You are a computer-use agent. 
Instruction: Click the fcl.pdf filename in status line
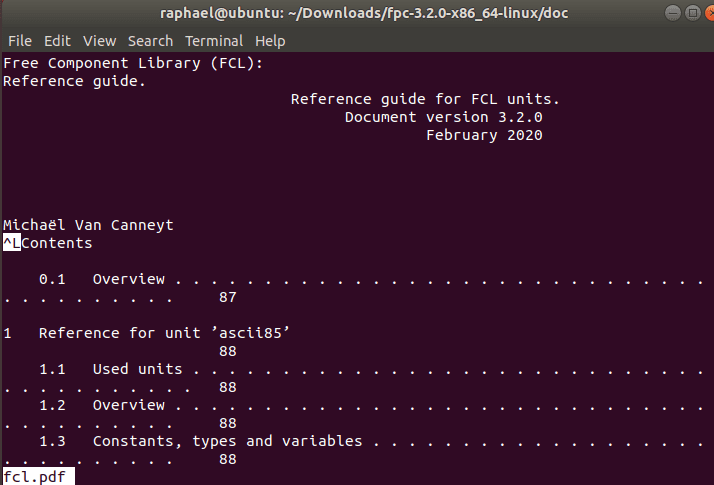34,477
